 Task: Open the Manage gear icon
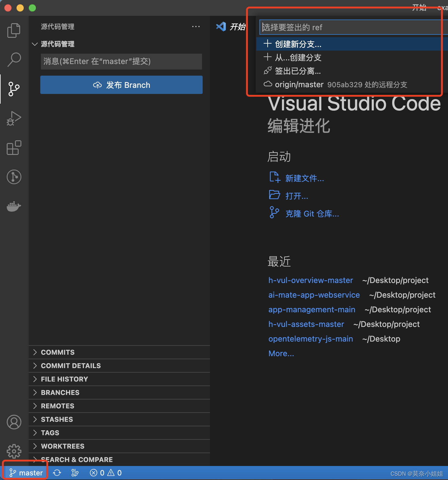point(14,451)
